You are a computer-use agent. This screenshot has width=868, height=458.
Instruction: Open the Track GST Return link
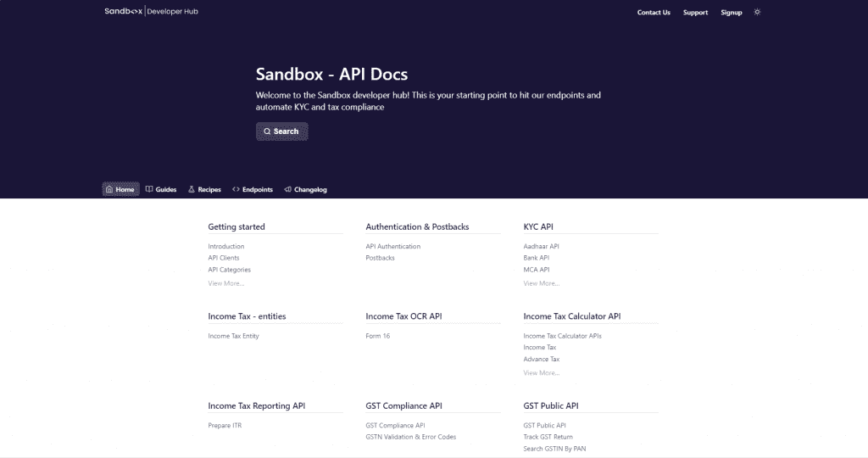pos(548,437)
